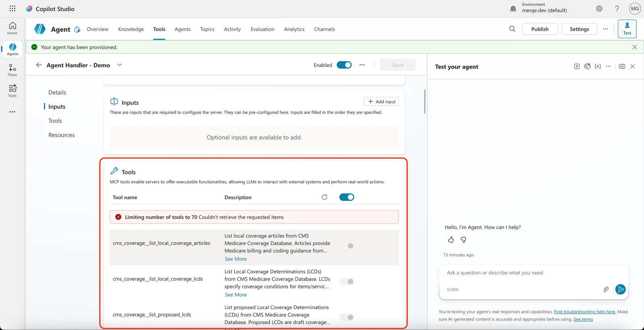Open more options beside Enabled toggle
The width and height of the screenshot is (644, 330).
362,65
